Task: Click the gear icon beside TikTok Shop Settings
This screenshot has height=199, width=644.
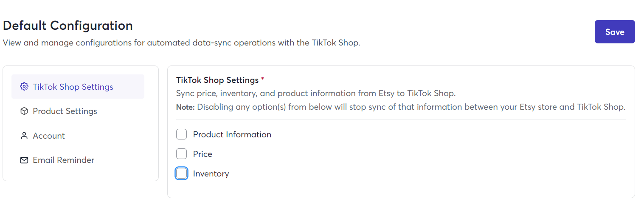Action: click(x=24, y=87)
